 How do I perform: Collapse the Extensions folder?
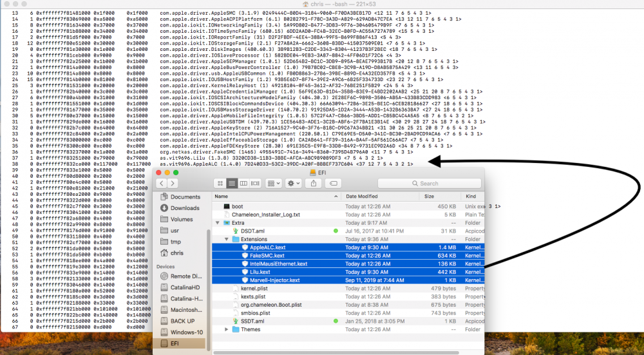coord(226,239)
